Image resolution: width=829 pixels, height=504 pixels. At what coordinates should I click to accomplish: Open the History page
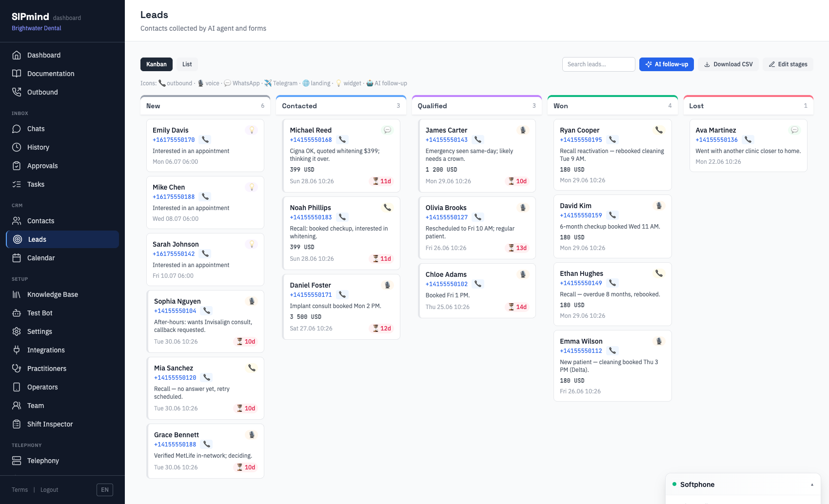[62, 147]
